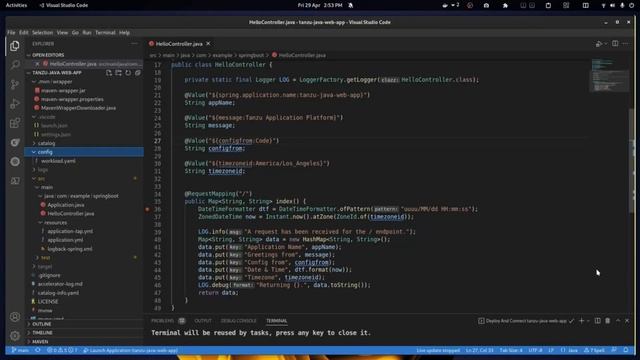Expand the MAVEN section

click(40, 342)
